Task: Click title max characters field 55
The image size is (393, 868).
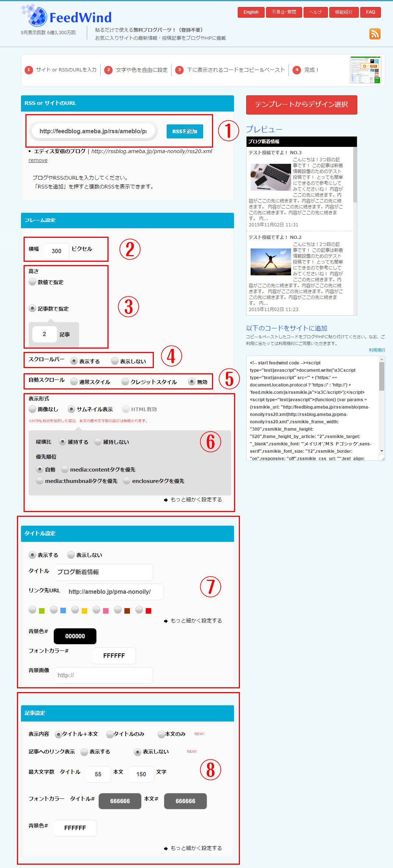Action: point(98,774)
